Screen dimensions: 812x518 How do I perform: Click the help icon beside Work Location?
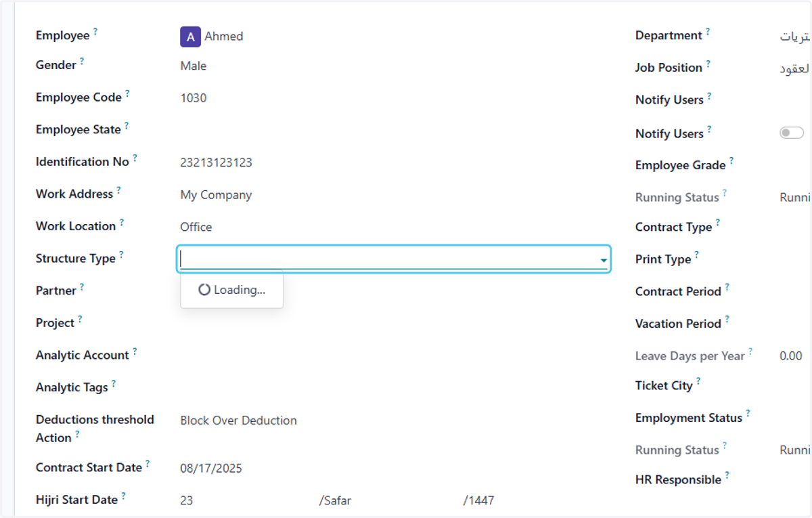click(x=122, y=222)
